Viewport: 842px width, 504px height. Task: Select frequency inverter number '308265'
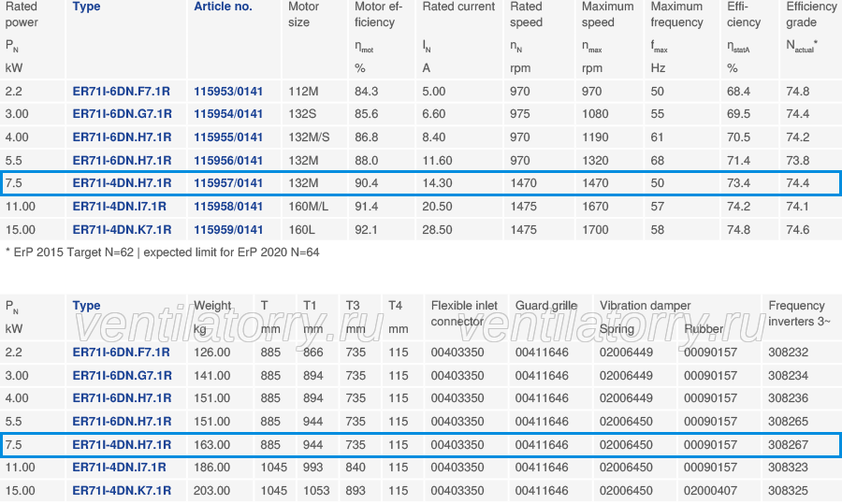pos(789,422)
